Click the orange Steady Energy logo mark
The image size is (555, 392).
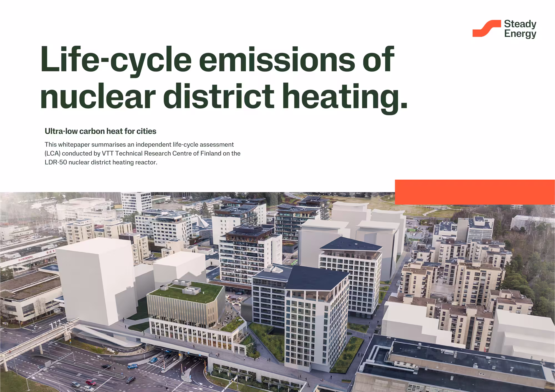click(x=487, y=29)
